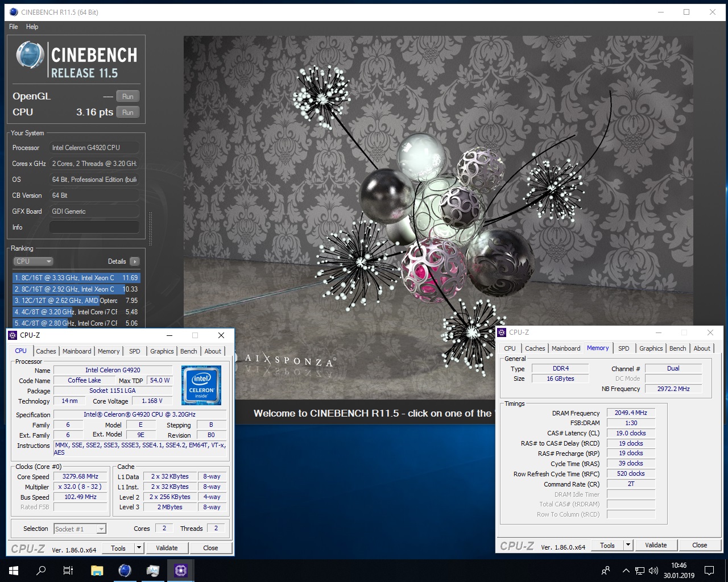This screenshot has width=728, height=582.
Task: Click the ranking Details arrow button
Action: click(x=135, y=261)
